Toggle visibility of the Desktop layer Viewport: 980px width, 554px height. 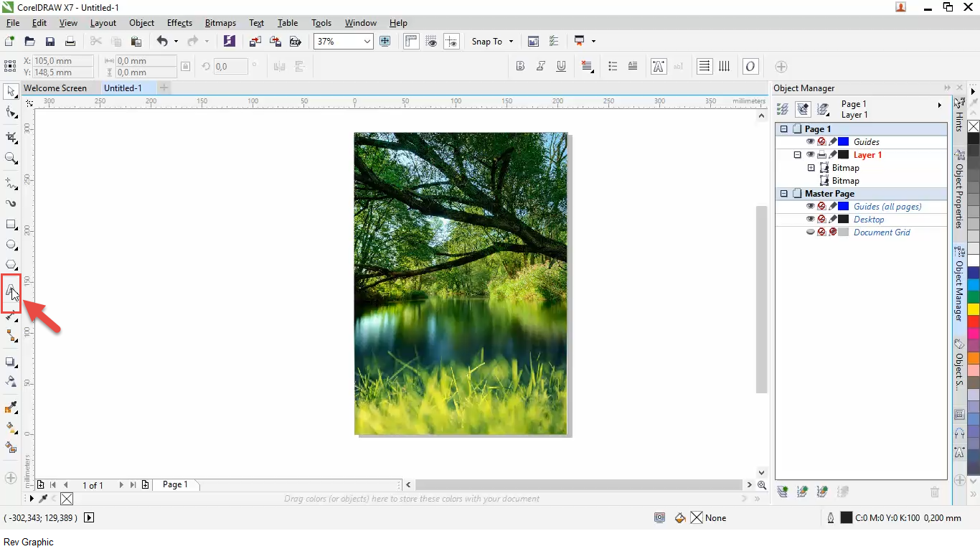pos(811,220)
